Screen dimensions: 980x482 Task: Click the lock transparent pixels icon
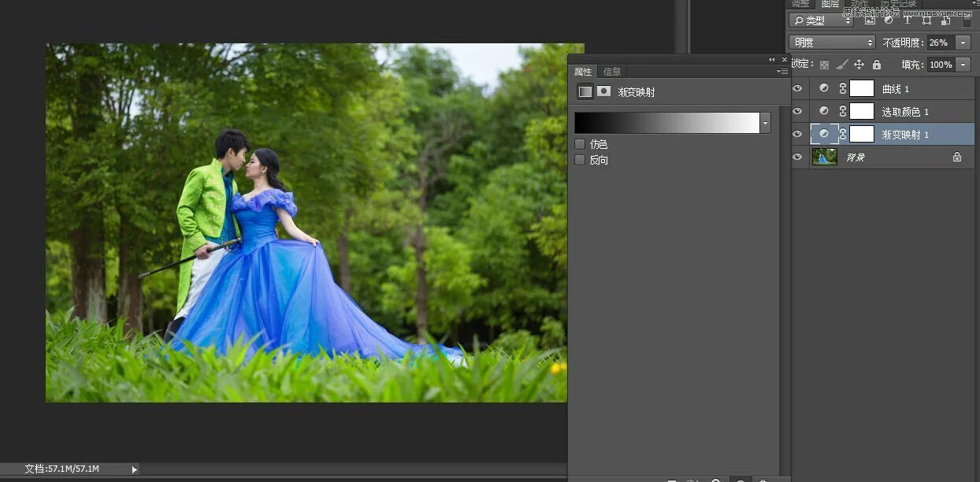(x=824, y=65)
